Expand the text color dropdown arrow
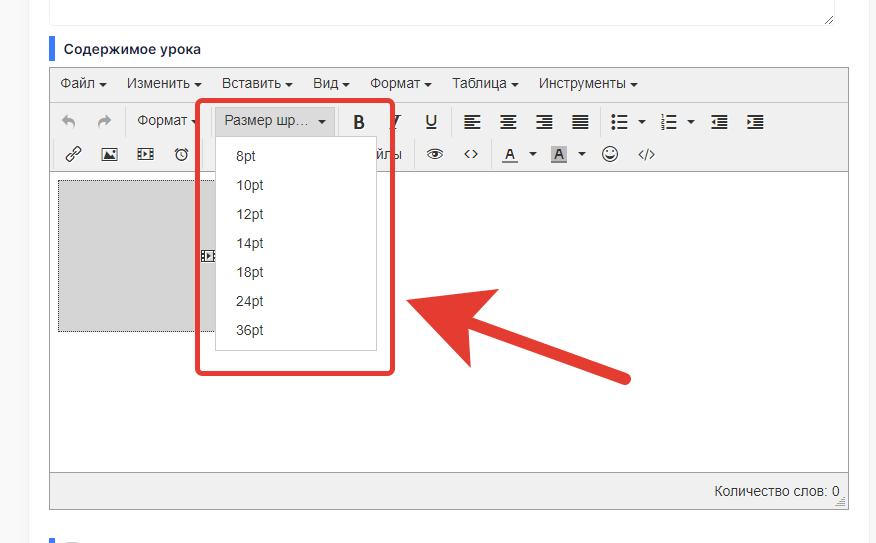The height and width of the screenshot is (543, 876). pyautogui.click(x=533, y=155)
